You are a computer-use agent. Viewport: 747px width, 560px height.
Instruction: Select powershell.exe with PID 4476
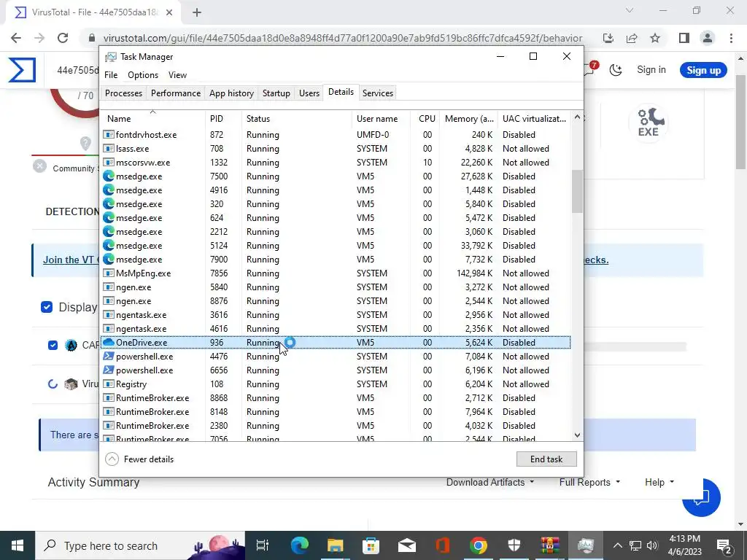coord(336,357)
